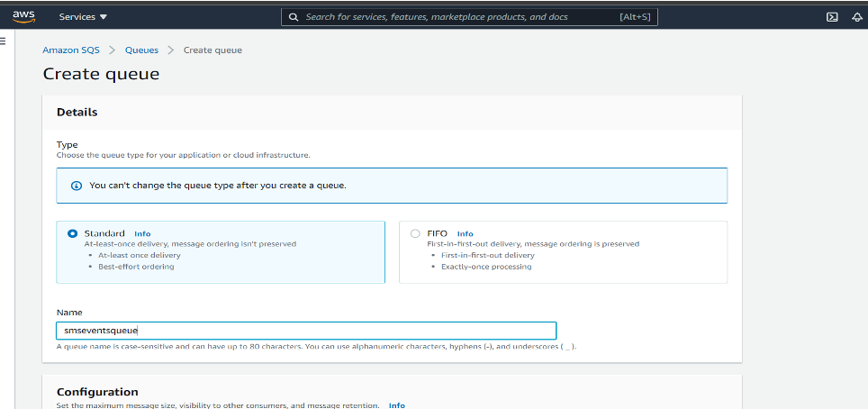This screenshot has height=409, width=868.
Task: Open the AWS home logo
Action: coord(23,16)
